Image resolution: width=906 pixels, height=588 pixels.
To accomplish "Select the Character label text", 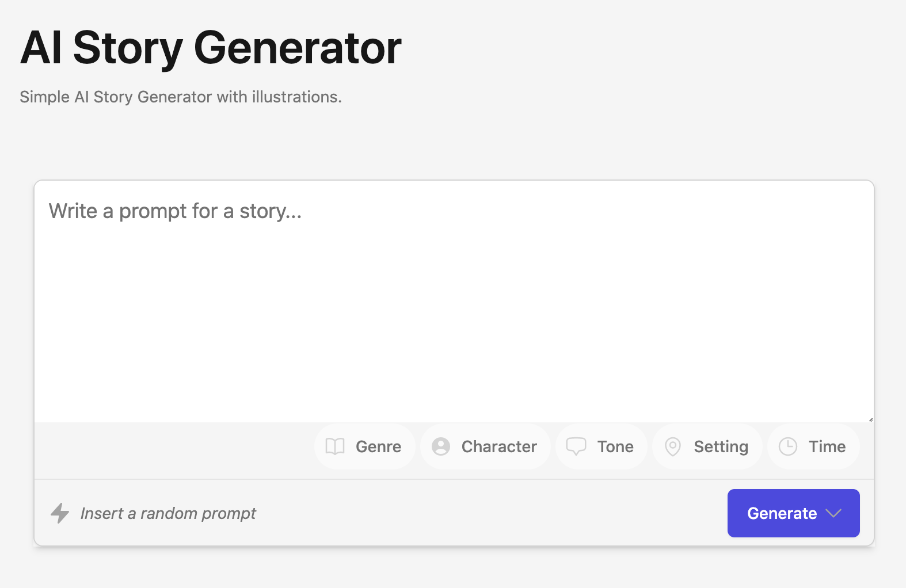I will tap(499, 446).
